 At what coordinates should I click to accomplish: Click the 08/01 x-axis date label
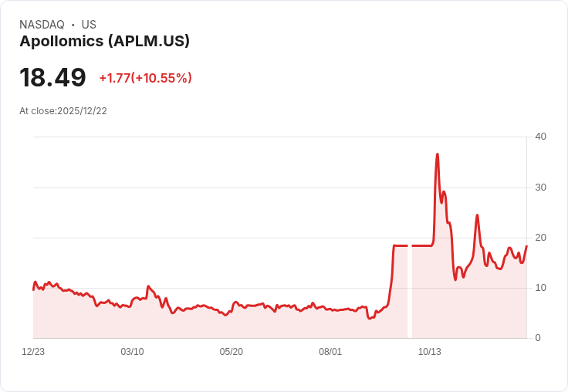[x=330, y=352]
